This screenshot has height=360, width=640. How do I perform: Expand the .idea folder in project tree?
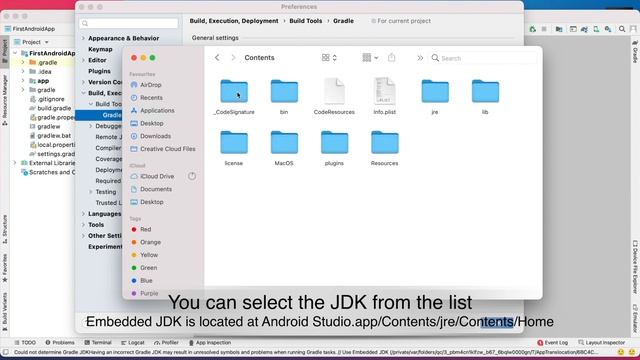pyautogui.click(x=23, y=71)
